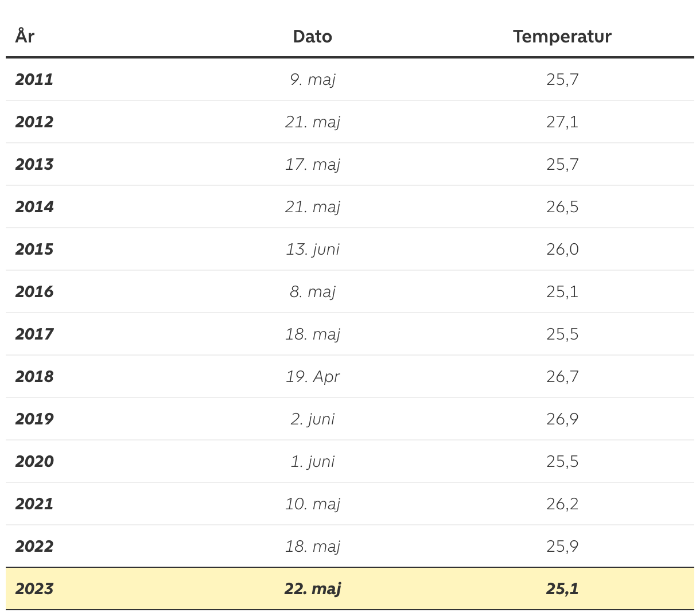Click highlighted 2023 year cell

34,588
